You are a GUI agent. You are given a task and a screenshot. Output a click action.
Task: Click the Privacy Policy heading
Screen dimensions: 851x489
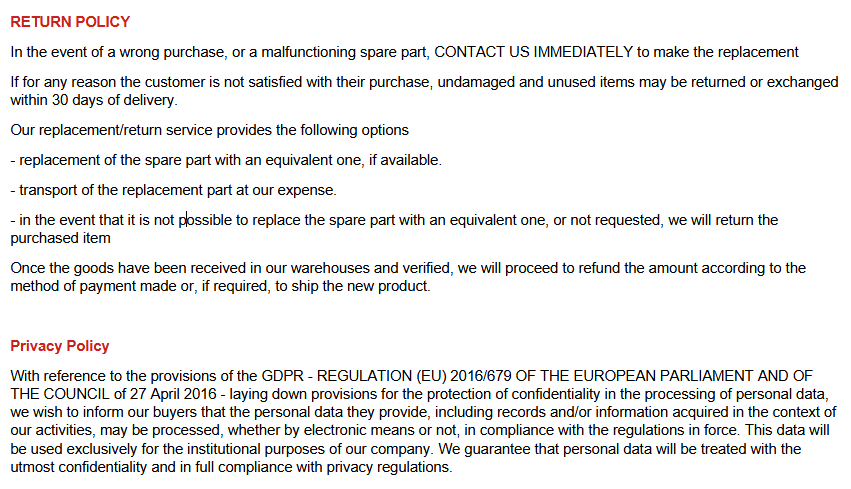pyautogui.click(x=60, y=346)
